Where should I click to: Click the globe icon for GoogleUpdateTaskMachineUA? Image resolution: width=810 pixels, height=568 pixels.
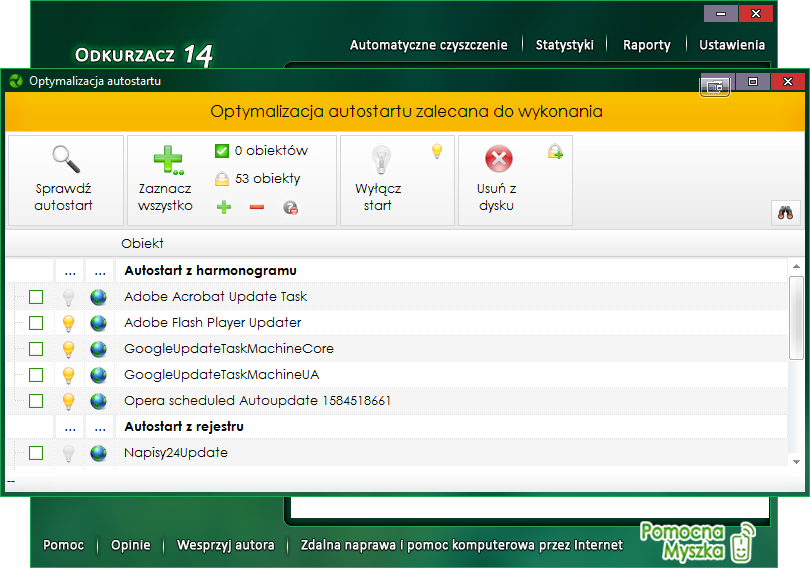(x=98, y=375)
